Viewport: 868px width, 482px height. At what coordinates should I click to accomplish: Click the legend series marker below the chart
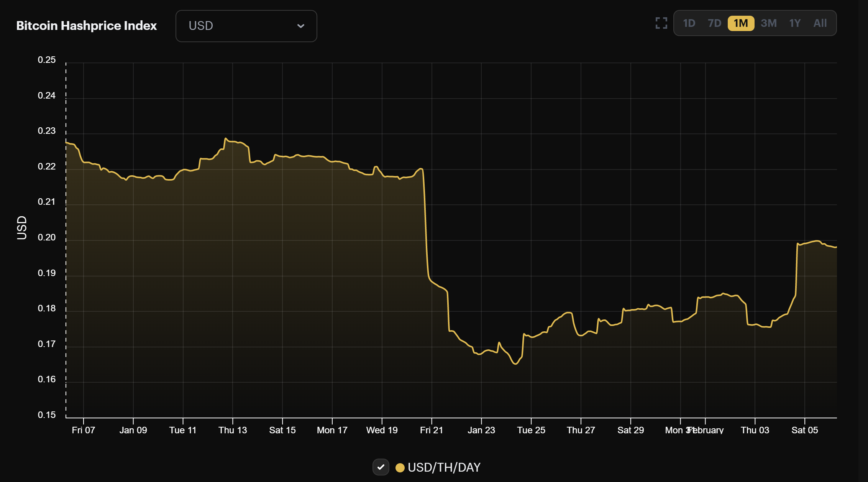400,467
